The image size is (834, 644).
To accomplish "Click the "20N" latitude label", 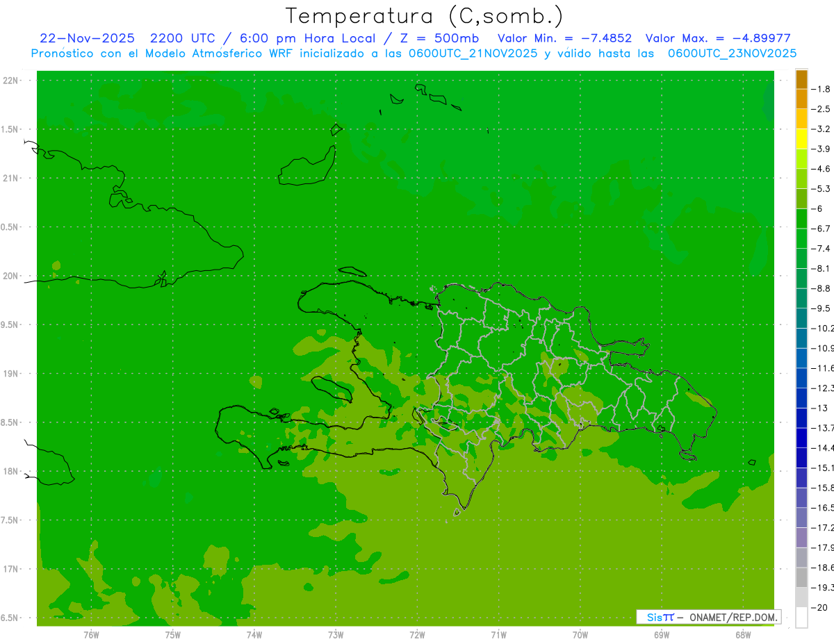I will [10, 276].
